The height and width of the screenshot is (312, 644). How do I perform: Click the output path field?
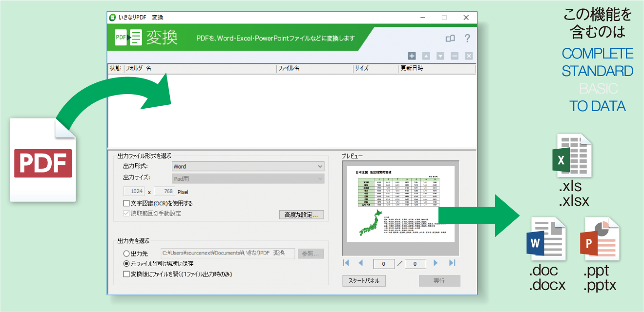pos(228,253)
